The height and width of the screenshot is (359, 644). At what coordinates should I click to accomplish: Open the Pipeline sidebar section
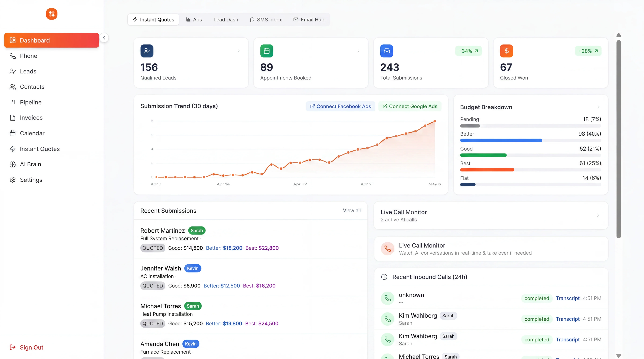coord(51,102)
